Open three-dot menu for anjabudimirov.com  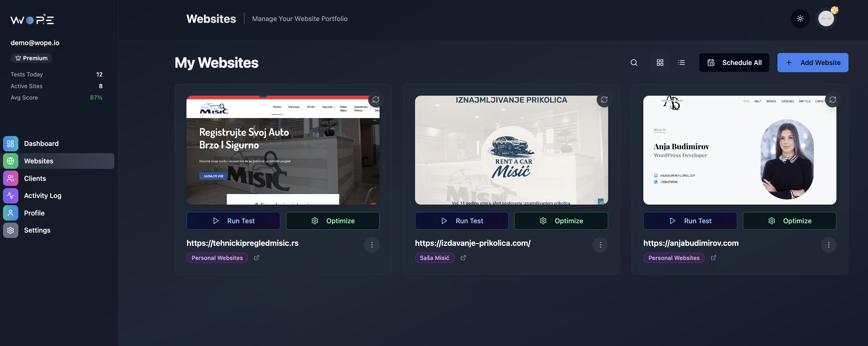tap(829, 245)
